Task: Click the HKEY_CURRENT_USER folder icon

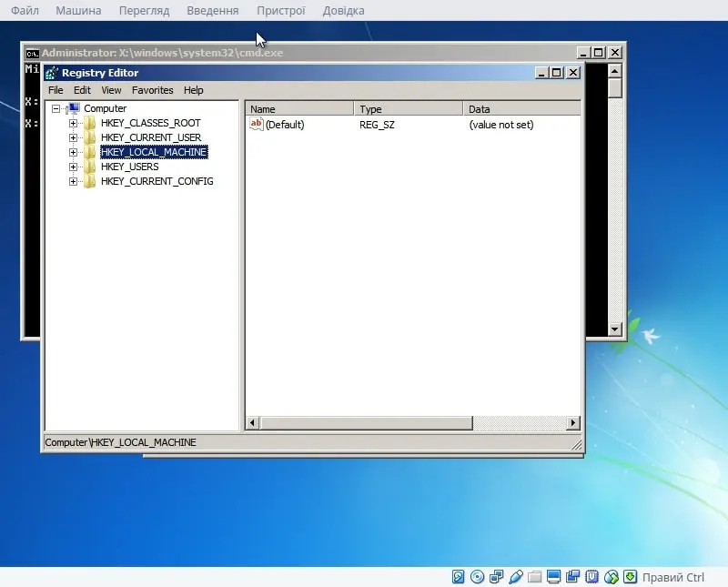Action: coord(89,137)
